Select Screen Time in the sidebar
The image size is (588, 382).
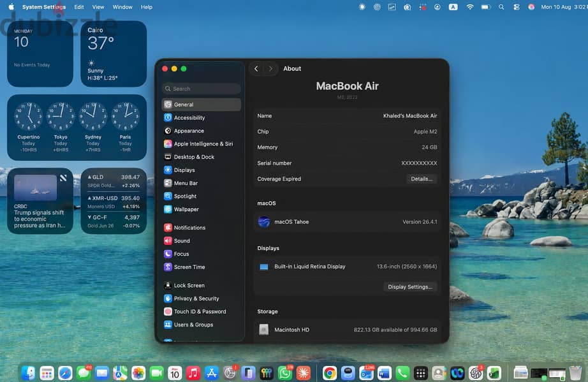click(202, 267)
